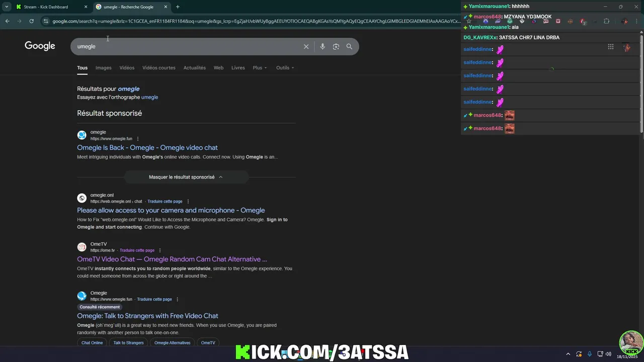Switch to the Actualités tab

(194, 68)
